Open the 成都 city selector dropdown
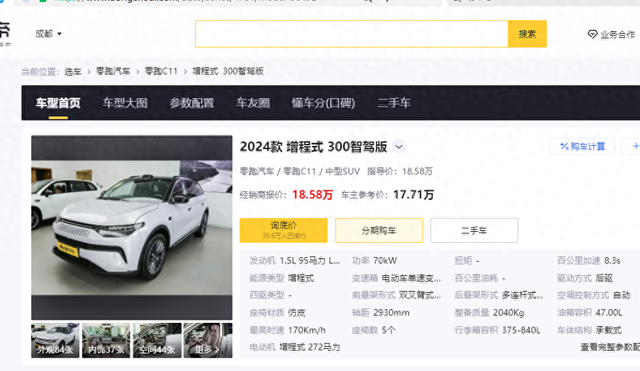Viewport: 640px width, 371px height. click(x=48, y=34)
